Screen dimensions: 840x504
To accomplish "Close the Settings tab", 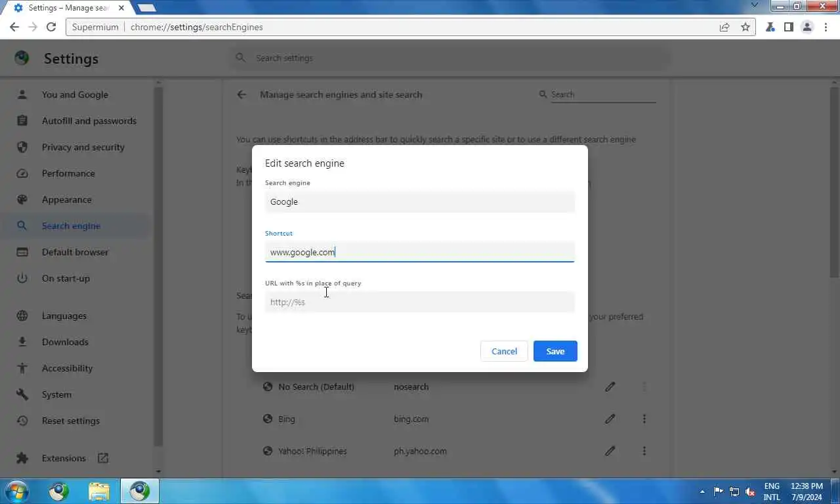I will click(121, 8).
